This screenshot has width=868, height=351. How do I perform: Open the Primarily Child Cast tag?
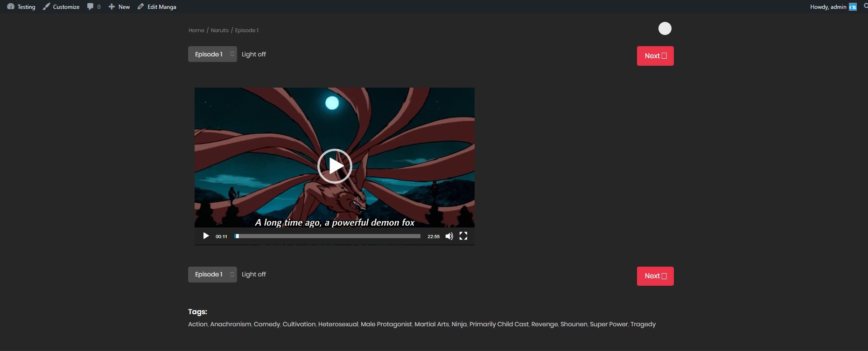[x=499, y=324]
